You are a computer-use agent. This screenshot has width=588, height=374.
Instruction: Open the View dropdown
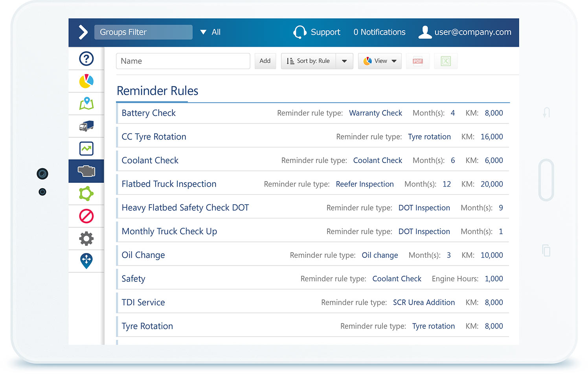pyautogui.click(x=380, y=61)
